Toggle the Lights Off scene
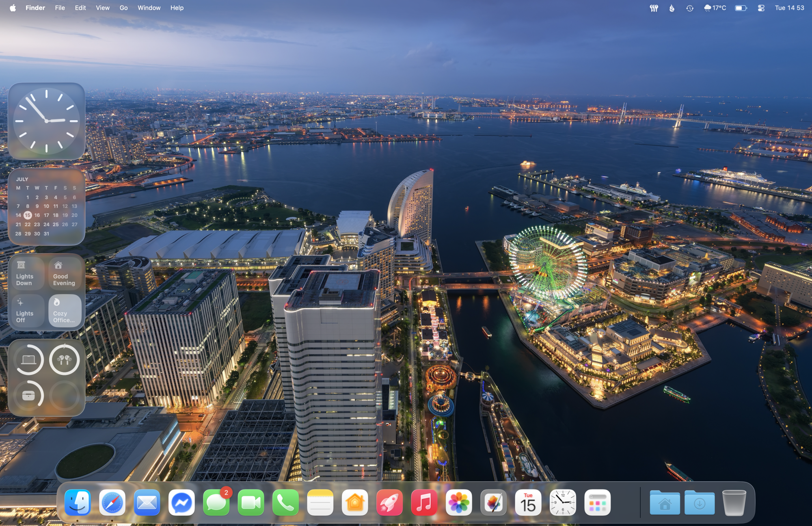This screenshot has width=812, height=526. point(27,311)
